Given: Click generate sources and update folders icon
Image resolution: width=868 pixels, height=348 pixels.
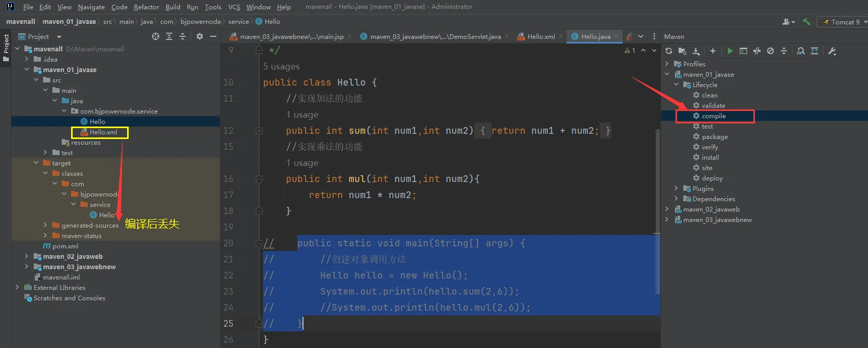Looking at the screenshot, I should pyautogui.click(x=682, y=51).
